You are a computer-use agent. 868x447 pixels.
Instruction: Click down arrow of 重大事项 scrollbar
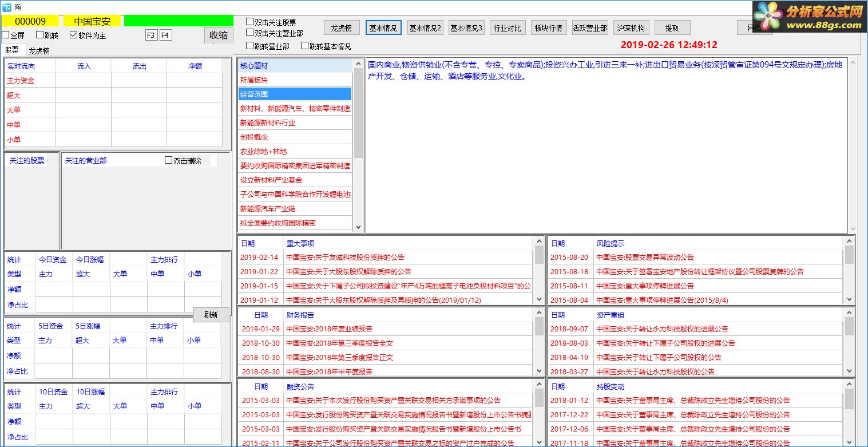click(539, 299)
